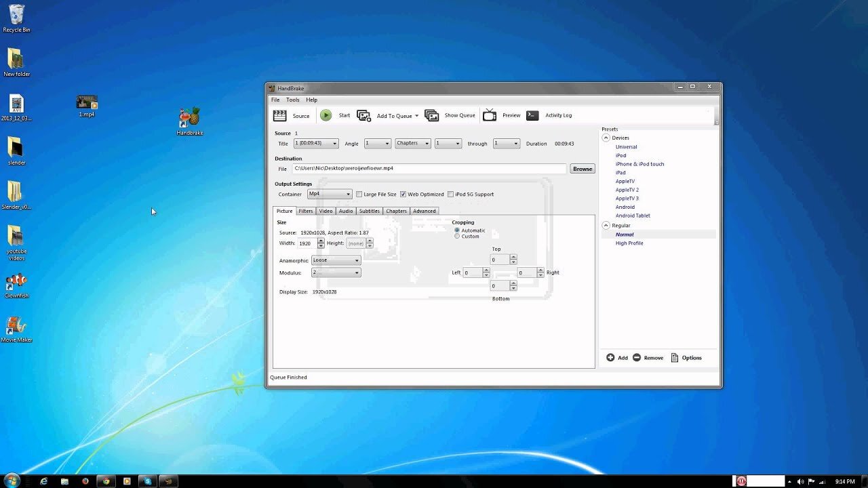Screen dimensions: 868x488
Task: Switch to the Chapters tab
Action: (x=397, y=211)
